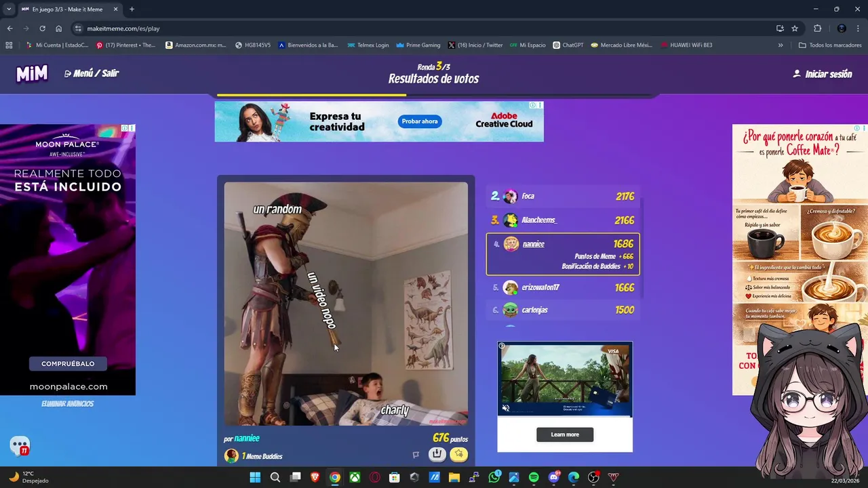Viewport: 868px width, 488px height.
Task: Expand the hidden bookmarks chevron
Action: (x=781, y=45)
